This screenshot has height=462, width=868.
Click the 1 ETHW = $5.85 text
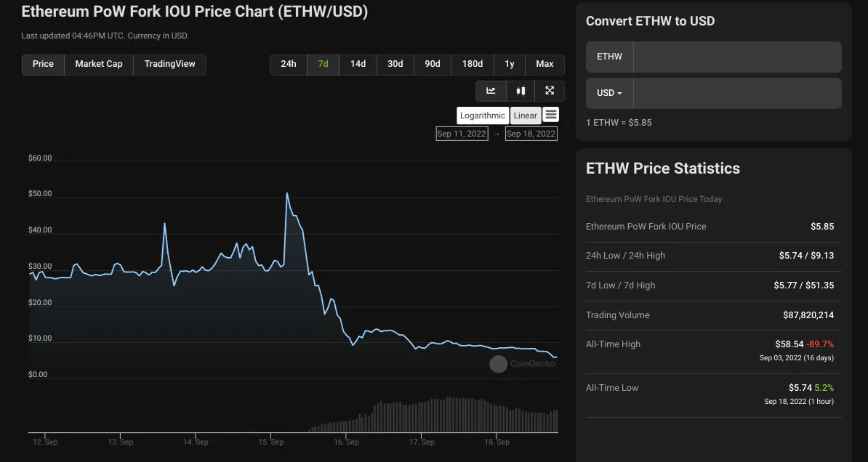coord(619,123)
